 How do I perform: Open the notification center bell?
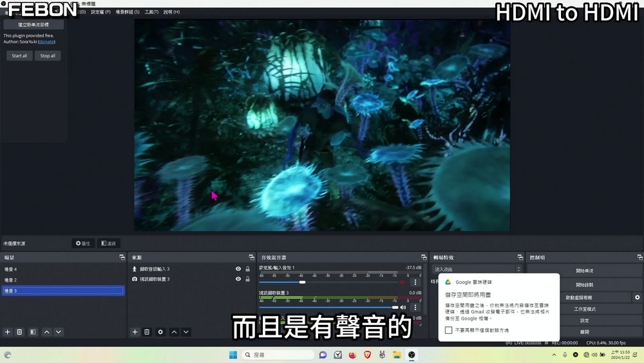pyautogui.click(x=635, y=355)
